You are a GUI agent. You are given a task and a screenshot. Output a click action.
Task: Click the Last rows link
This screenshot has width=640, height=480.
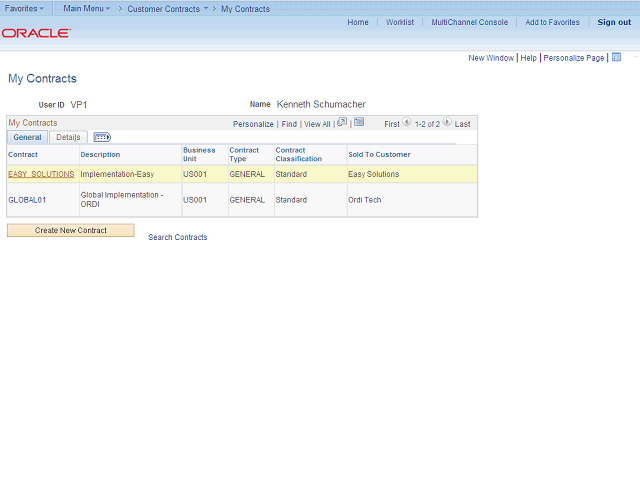tap(462, 124)
